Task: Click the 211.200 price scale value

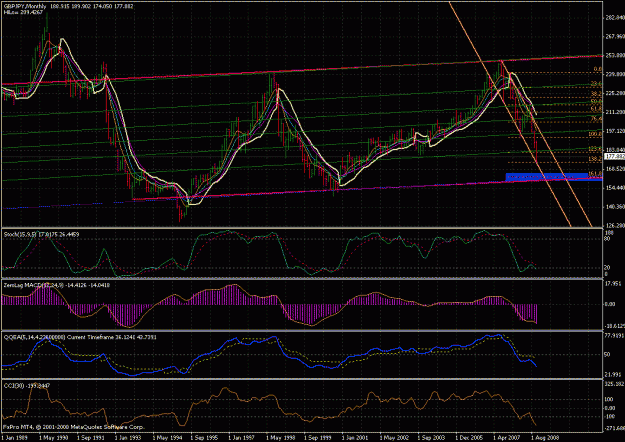Action: pos(615,112)
